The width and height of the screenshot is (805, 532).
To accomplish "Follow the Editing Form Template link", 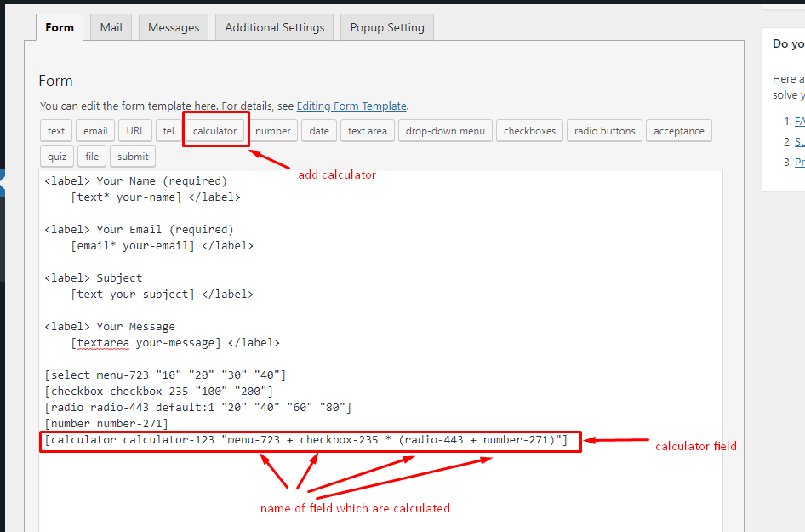I will tap(351, 106).
